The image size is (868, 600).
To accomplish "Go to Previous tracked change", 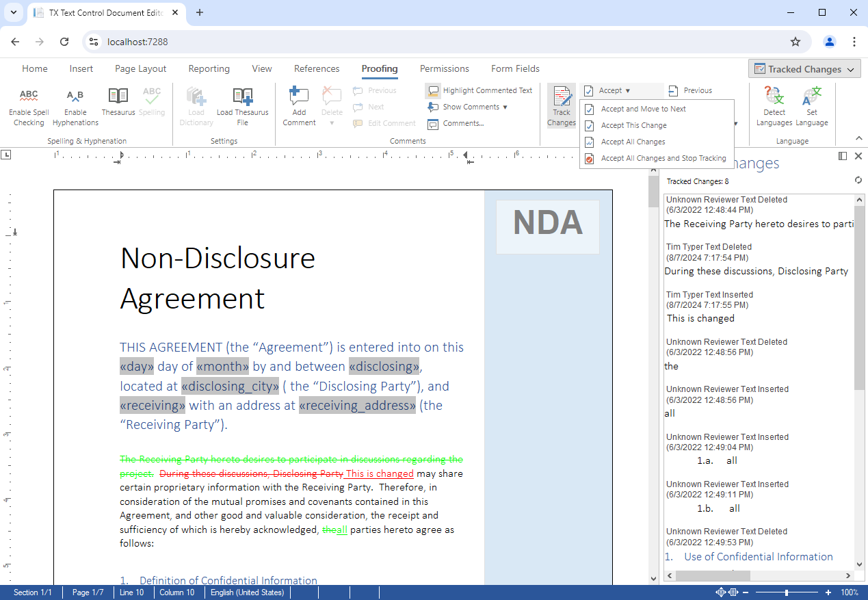I will (x=691, y=90).
